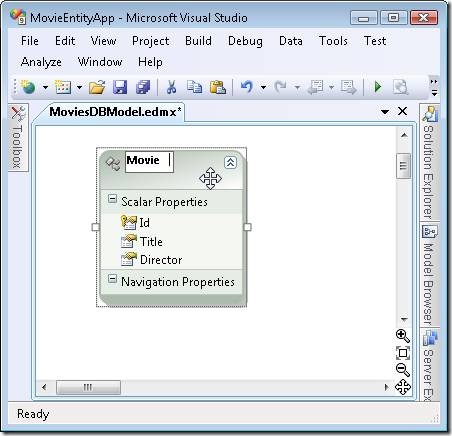Click the Movie entity name text field
452x436 pixels.
click(x=149, y=162)
